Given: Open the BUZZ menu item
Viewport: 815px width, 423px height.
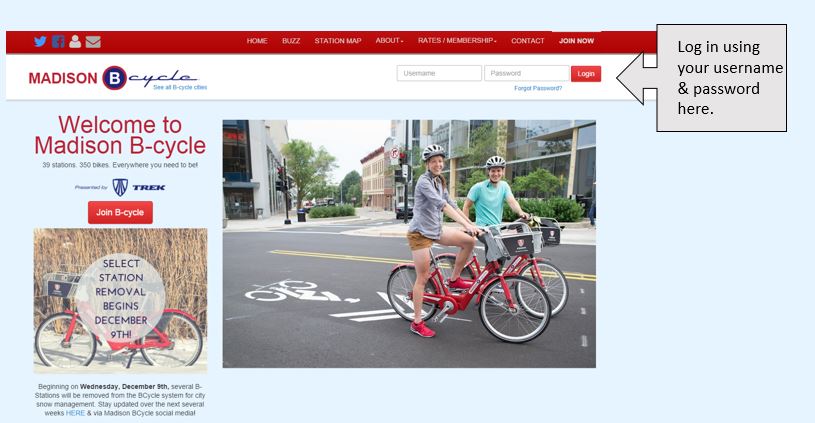Looking at the screenshot, I should click(x=291, y=41).
